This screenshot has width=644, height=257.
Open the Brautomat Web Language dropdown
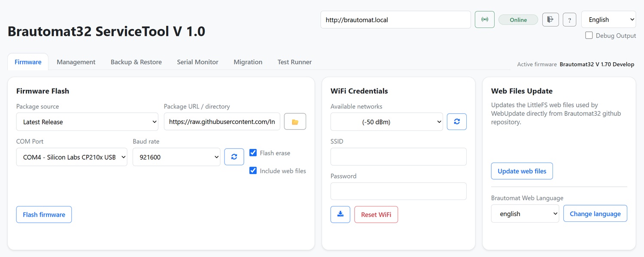pyautogui.click(x=525, y=214)
